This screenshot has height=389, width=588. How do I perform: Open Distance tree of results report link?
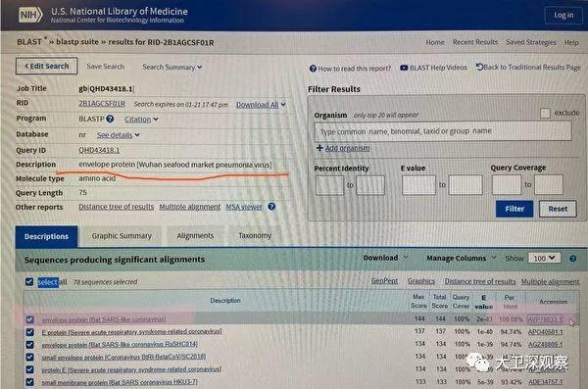[117, 207]
